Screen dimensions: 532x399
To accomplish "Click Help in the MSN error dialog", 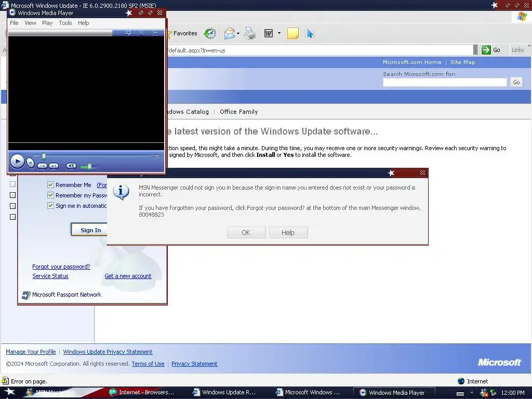I will (x=288, y=232).
